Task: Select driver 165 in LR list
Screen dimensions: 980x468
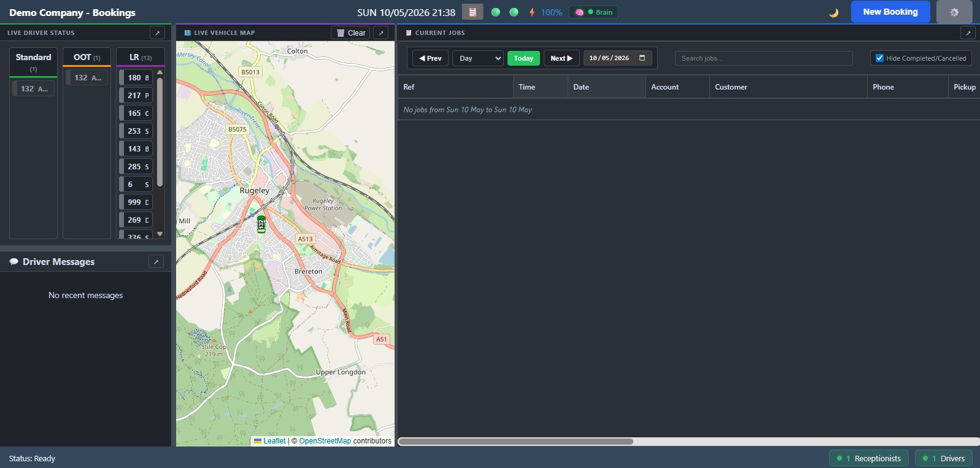Action: click(136, 113)
